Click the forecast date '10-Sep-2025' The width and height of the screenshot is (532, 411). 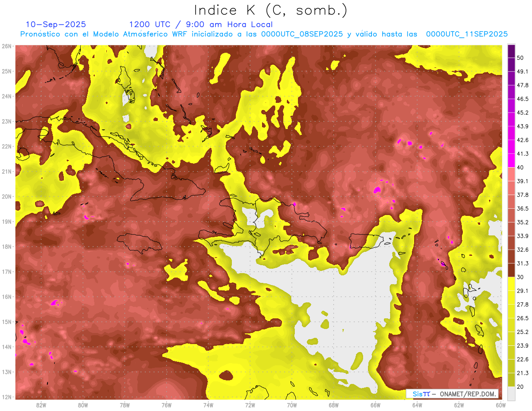pos(56,24)
